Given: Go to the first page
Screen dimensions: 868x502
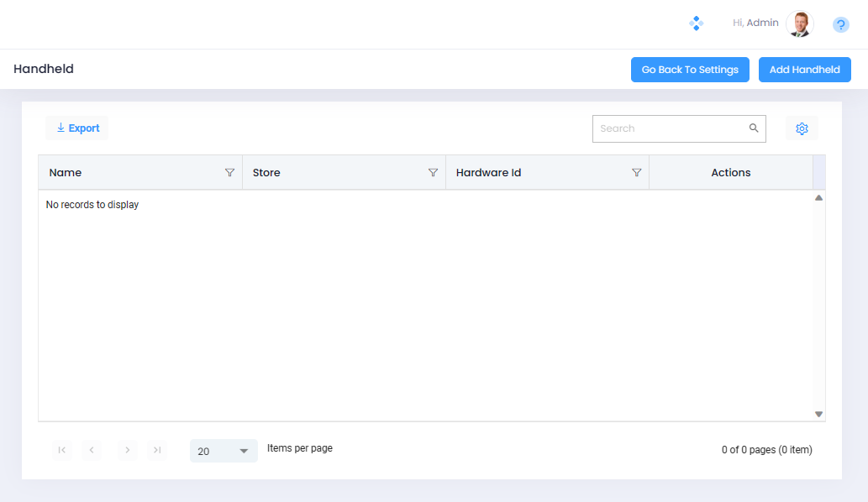Looking at the screenshot, I should coord(61,451).
